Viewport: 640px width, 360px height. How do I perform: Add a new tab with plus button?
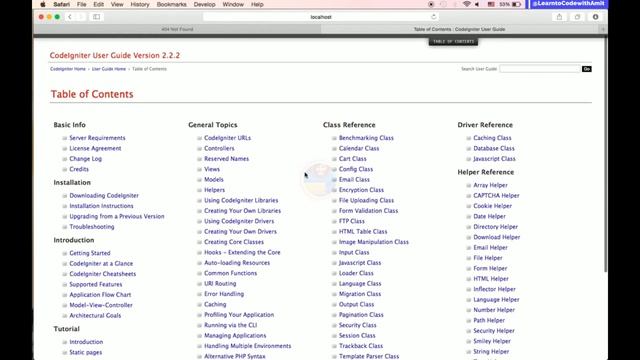pos(603,29)
